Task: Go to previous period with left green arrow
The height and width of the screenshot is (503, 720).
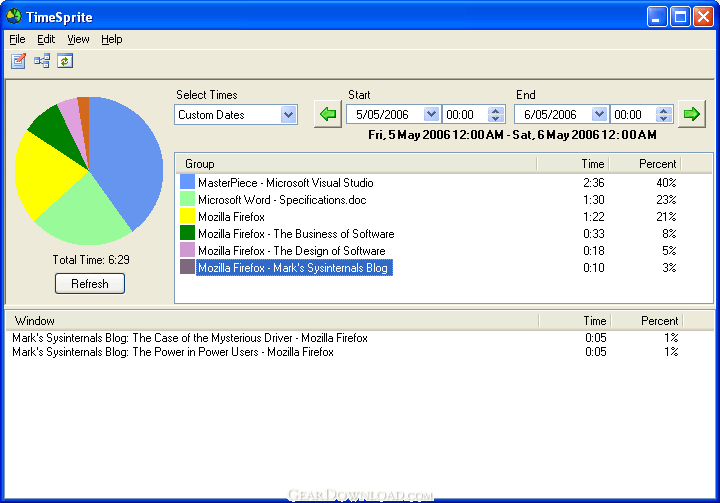Action: tap(328, 114)
